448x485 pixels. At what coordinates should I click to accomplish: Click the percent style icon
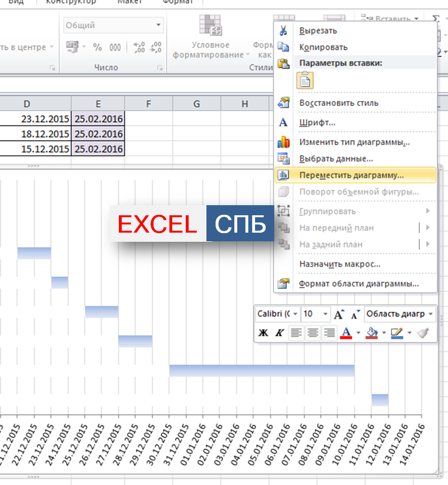click(x=97, y=47)
